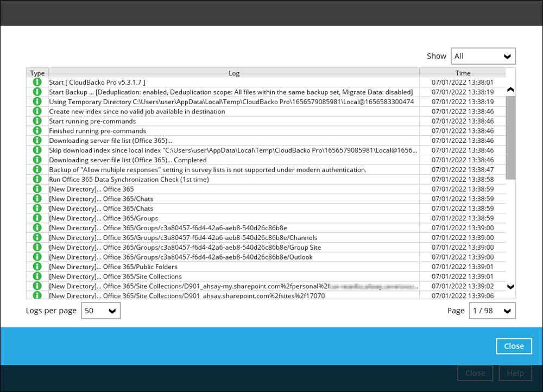The image size is (543, 392).
Task: Click info icon for Using Temporary Directory row
Action: (37, 102)
